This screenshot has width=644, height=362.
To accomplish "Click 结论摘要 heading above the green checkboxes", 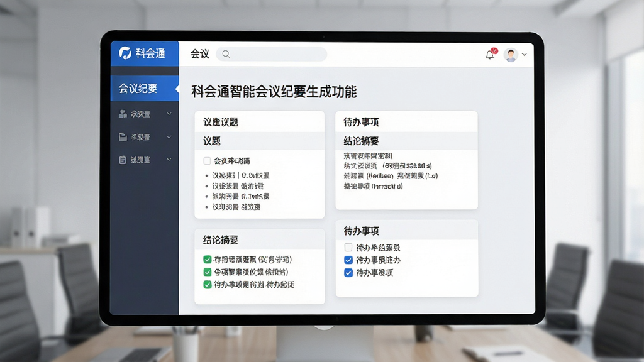I will pos(221,240).
